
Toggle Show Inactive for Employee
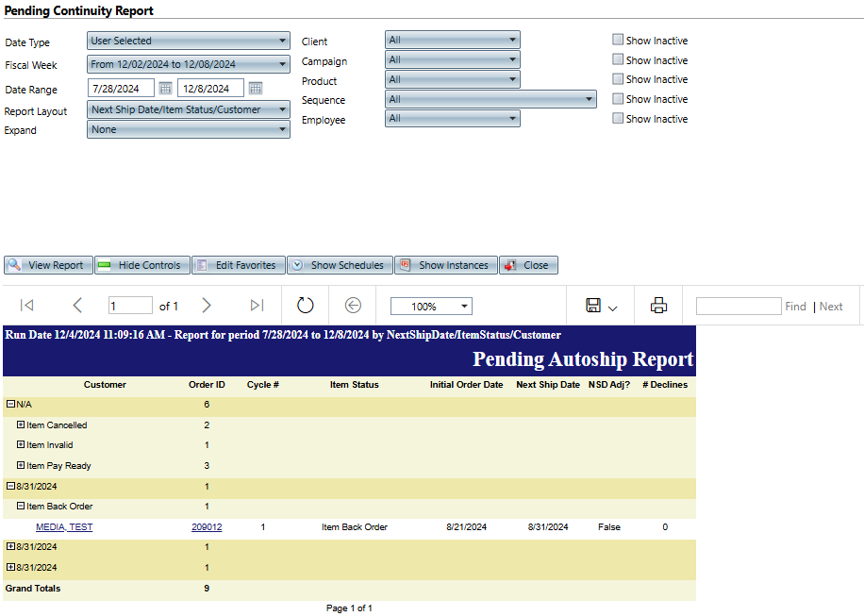coord(618,119)
